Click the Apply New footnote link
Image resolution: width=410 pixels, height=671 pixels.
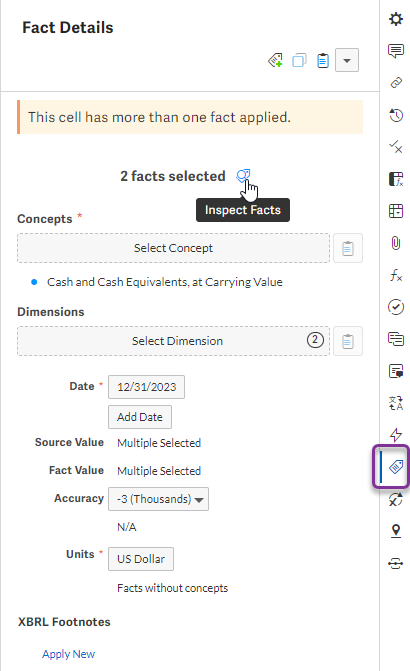click(x=68, y=654)
